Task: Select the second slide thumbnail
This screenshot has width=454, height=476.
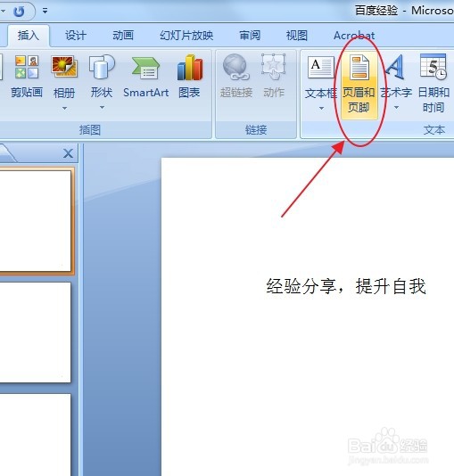Action: click(35, 332)
